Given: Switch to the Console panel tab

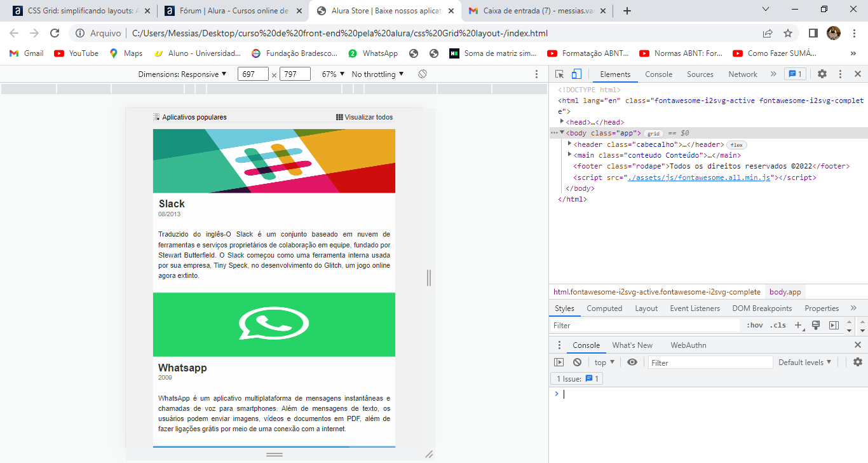Looking at the screenshot, I should click(658, 74).
